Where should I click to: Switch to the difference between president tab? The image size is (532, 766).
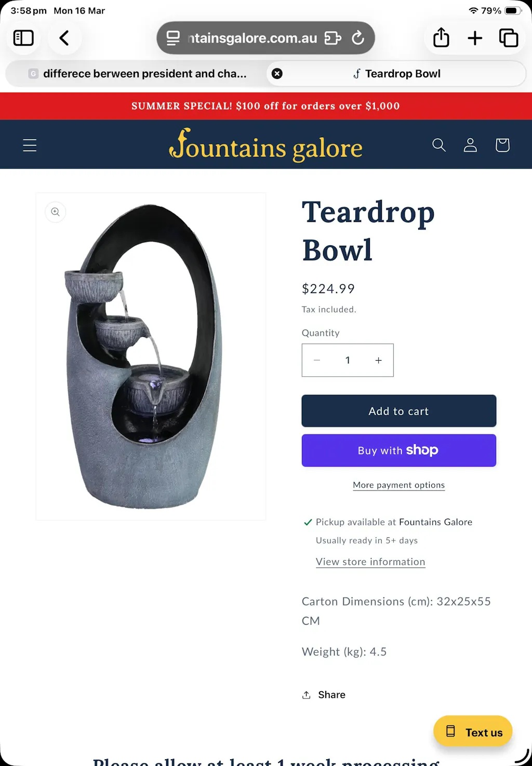[x=137, y=74]
